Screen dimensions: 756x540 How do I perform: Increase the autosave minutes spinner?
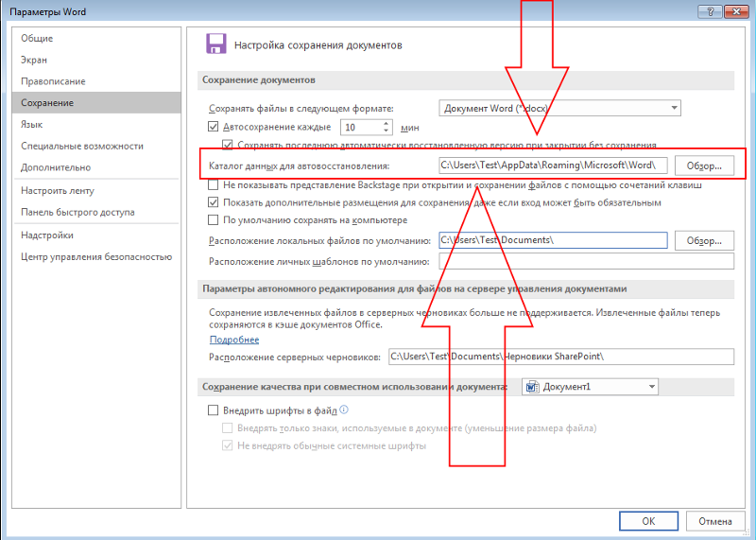tap(386, 124)
